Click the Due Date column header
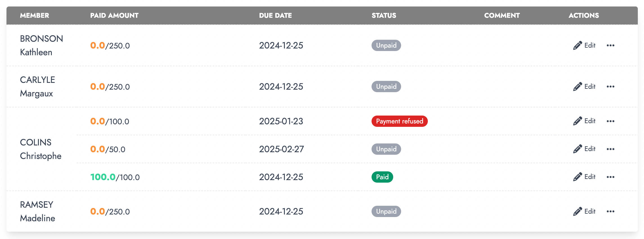 pos(275,16)
